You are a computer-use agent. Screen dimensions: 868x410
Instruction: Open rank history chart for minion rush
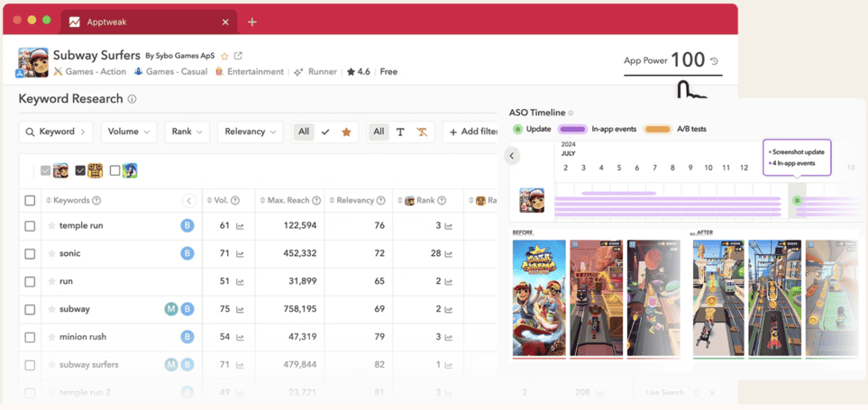(448, 337)
